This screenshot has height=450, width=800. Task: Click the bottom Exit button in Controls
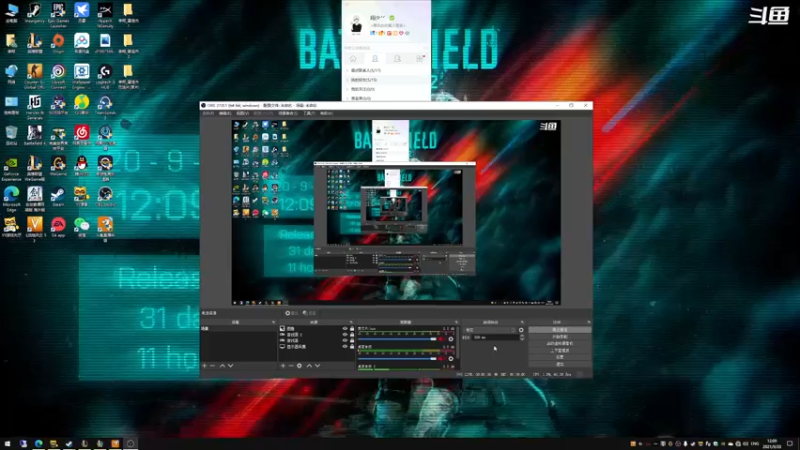coord(560,364)
